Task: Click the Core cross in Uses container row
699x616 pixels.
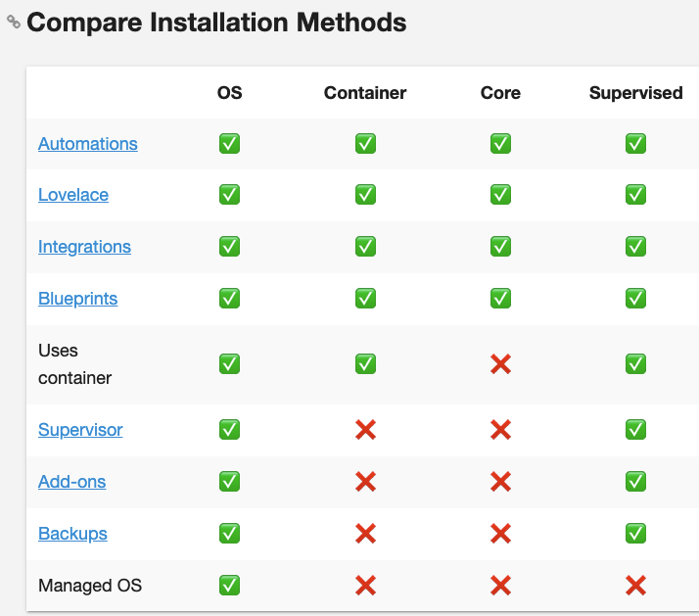Action: tap(500, 364)
